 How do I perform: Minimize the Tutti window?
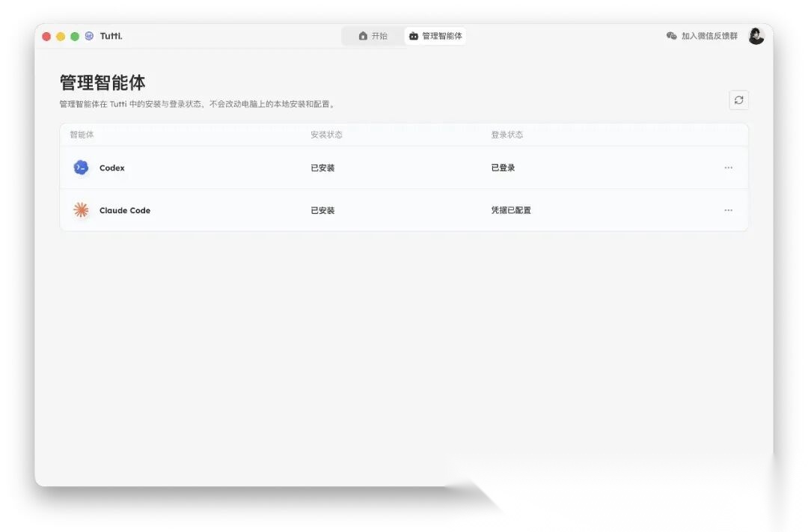click(x=61, y=37)
